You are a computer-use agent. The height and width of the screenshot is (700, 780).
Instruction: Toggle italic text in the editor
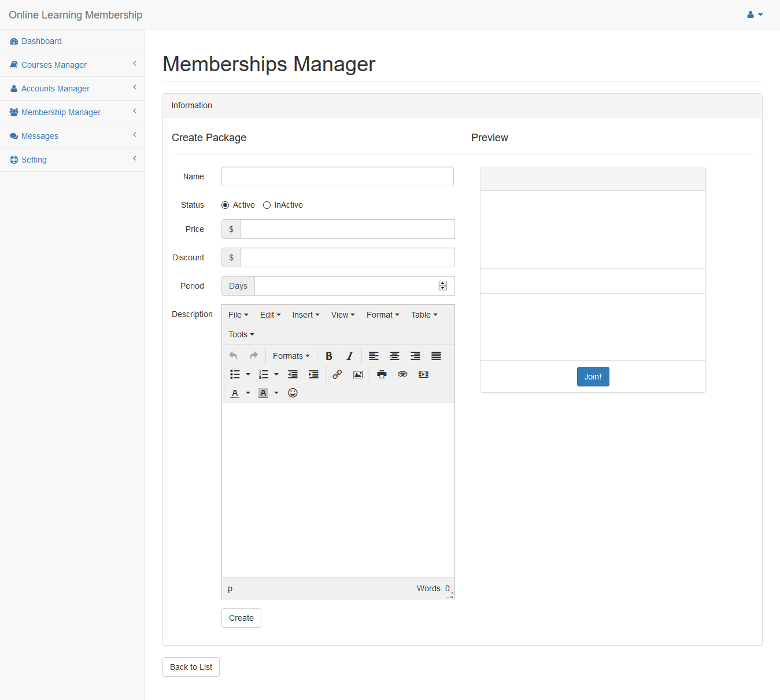[x=349, y=356]
